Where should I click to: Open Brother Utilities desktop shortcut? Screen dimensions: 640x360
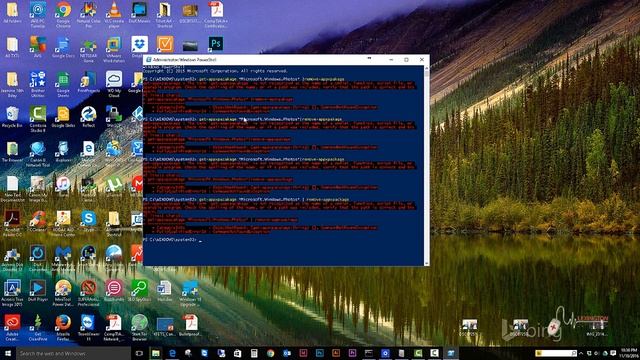click(x=38, y=84)
